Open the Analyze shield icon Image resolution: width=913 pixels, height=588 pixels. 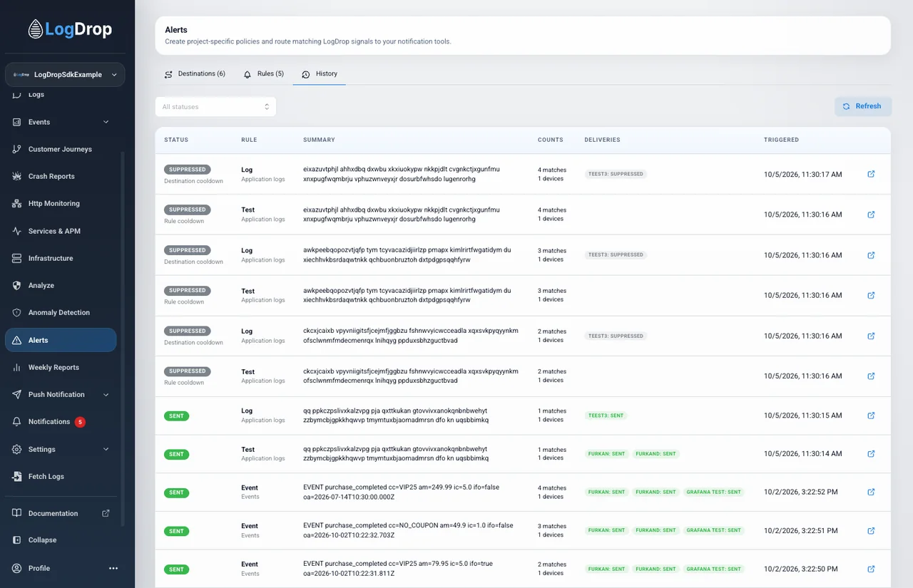pos(16,285)
